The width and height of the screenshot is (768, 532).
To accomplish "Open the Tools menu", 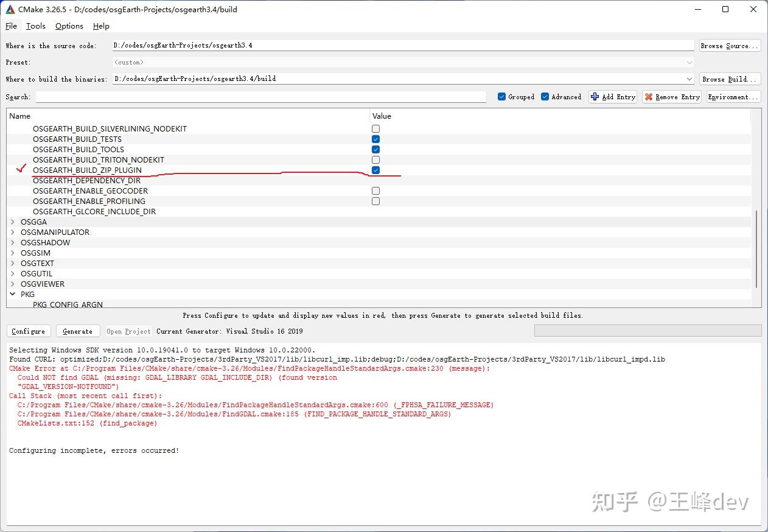I will (x=36, y=26).
